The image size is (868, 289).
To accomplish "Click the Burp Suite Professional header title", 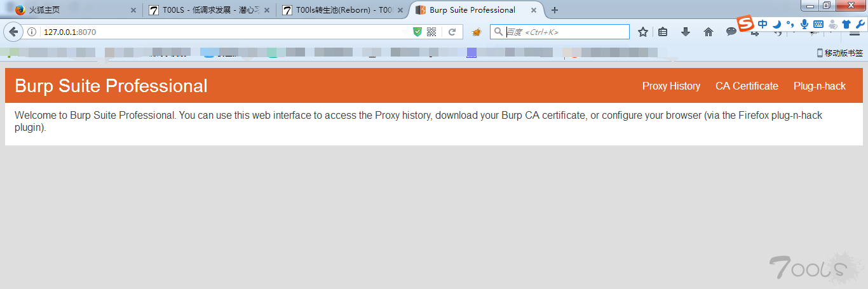I will [111, 86].
